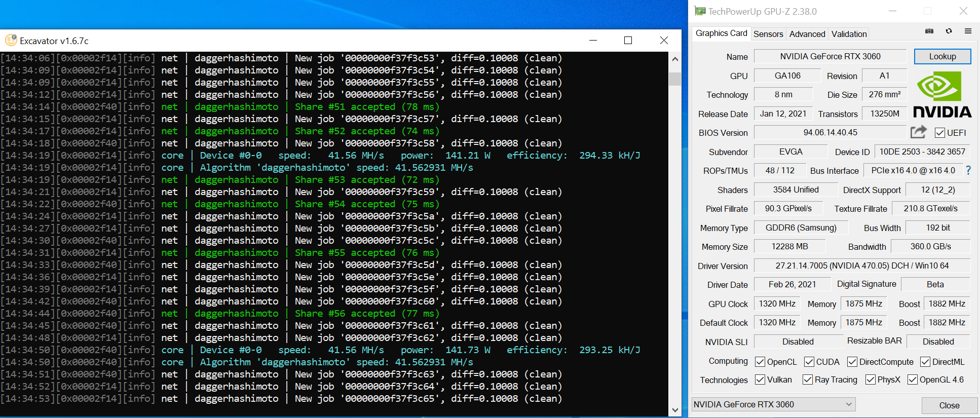Switch to the Sensors tab
Viewport: 980px width, 418px height.
768,34
